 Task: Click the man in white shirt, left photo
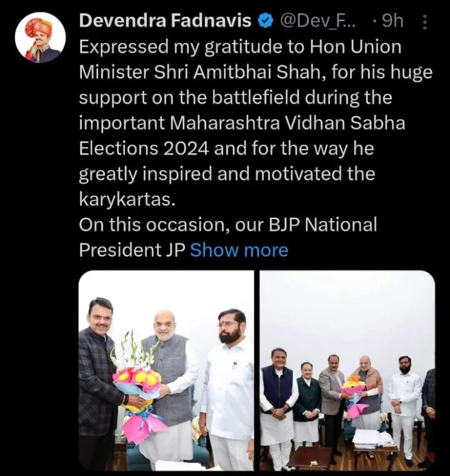pos(229,389)
